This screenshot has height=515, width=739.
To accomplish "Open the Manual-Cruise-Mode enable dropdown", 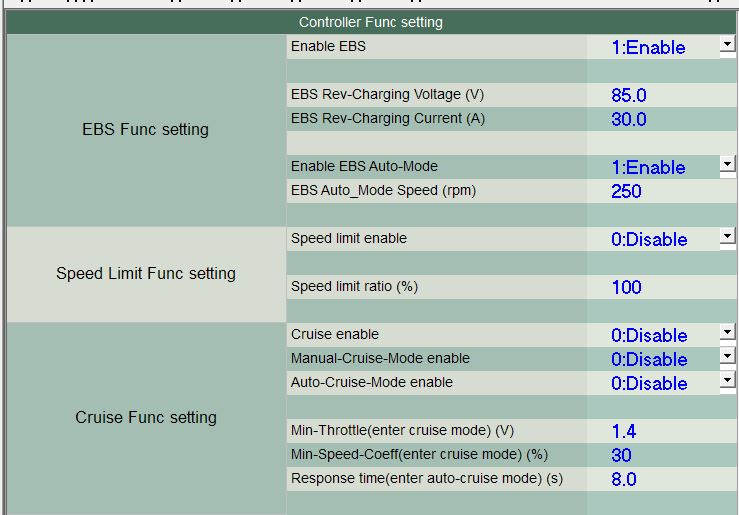I will coord(727,357).
